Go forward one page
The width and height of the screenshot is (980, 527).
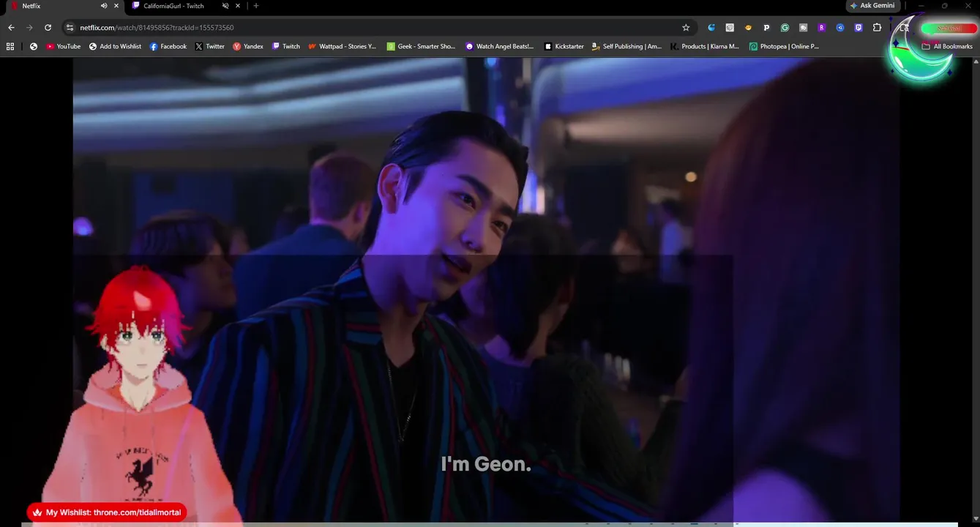coord(29,28)
